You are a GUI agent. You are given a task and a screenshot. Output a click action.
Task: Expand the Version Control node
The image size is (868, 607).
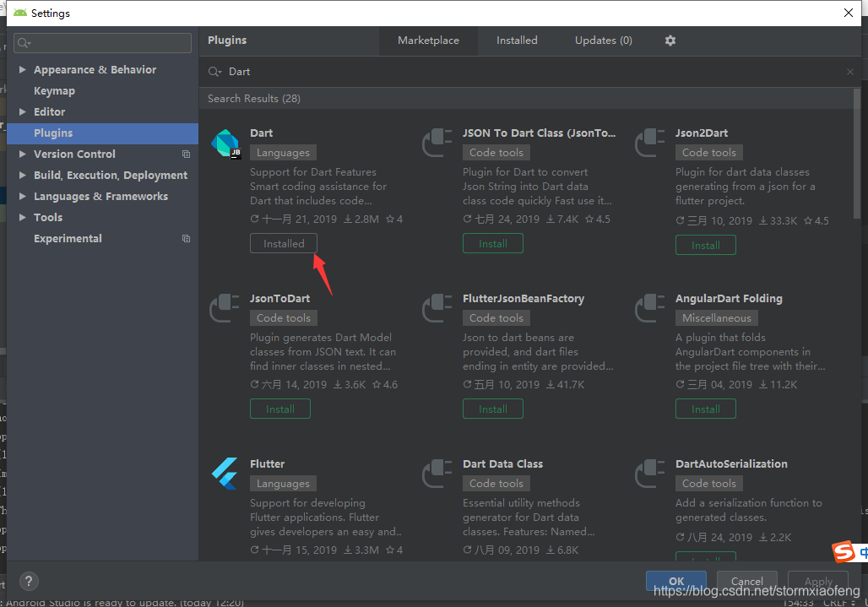click(23, 154)
